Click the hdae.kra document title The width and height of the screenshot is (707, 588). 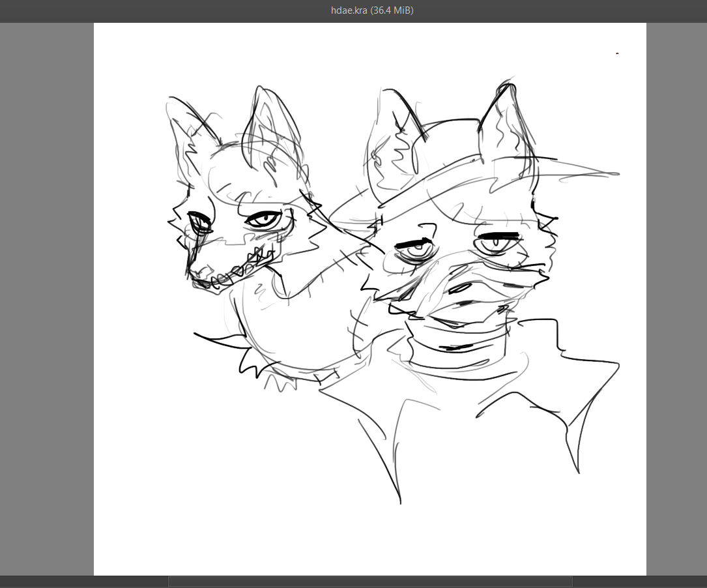[x=372, y=11]
